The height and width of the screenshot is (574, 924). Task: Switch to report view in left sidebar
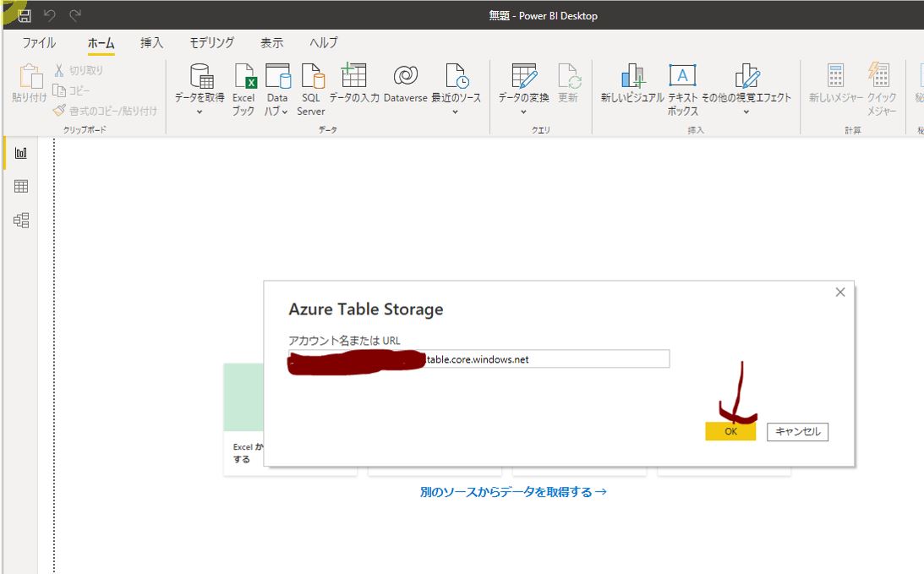pyautogui.click(x=21, y=153)
